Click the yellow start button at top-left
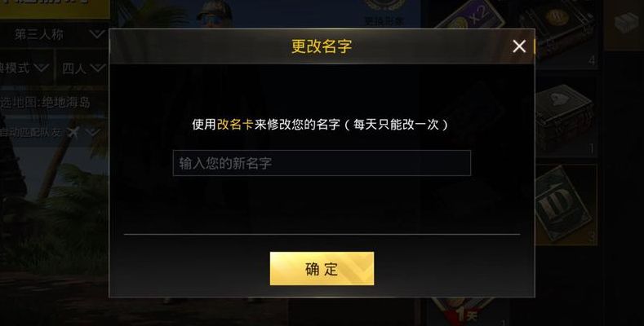 click(55, 8)
